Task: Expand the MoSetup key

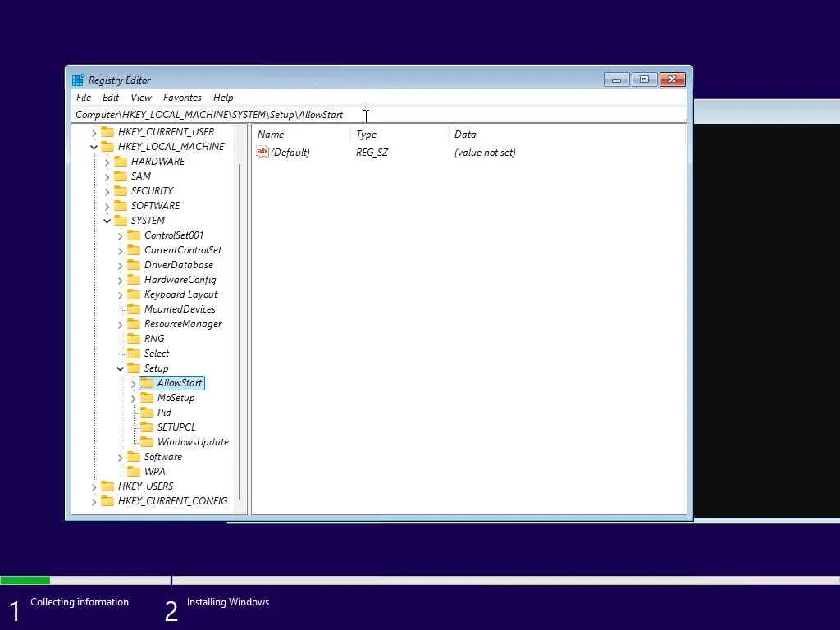Action: (133, 398)
